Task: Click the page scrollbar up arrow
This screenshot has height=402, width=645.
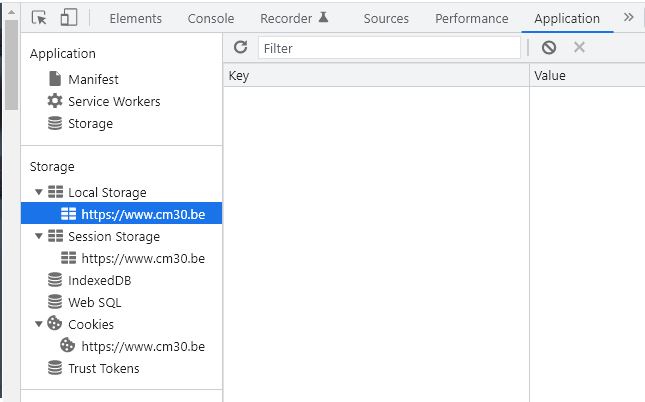Action: pyautogui.click(x=12, y=12)
